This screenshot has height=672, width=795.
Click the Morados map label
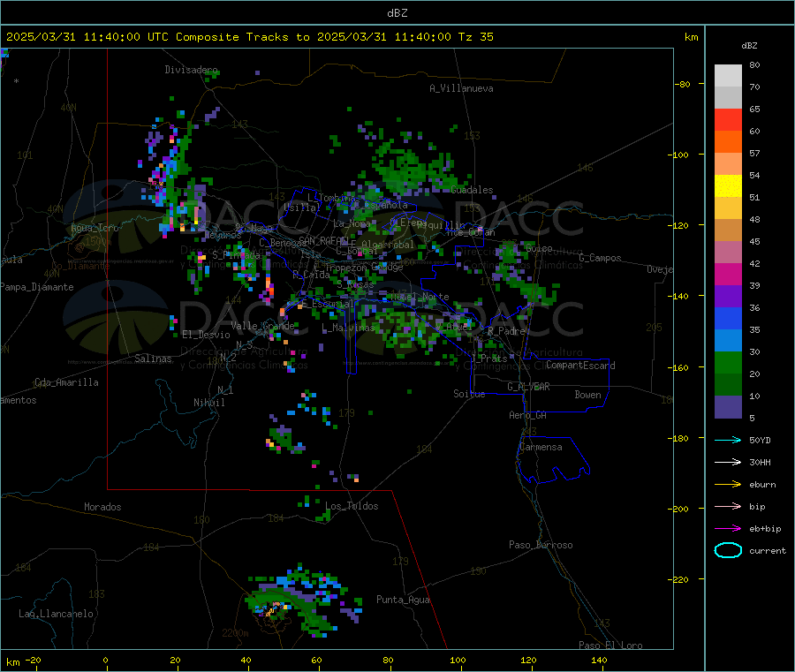point(102,507)
